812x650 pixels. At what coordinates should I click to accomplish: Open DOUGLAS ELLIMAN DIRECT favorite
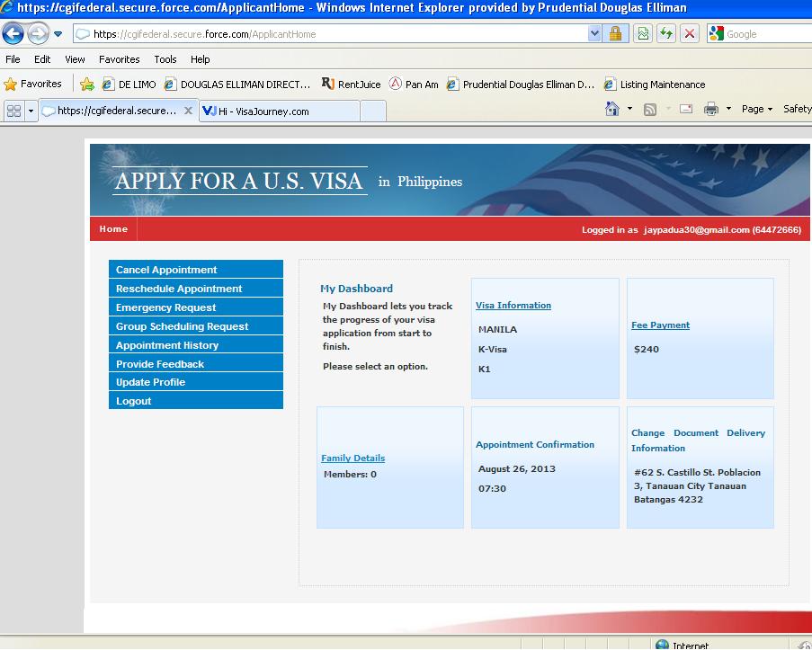tap(237, 84)
